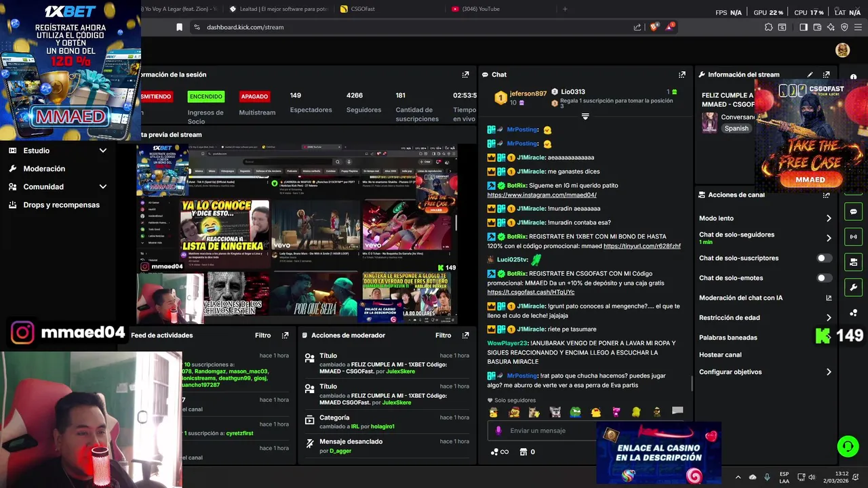Open Restricción de edad options chevron
The image size is (868, 488).
pyautogui.click(x=828, y=318)
